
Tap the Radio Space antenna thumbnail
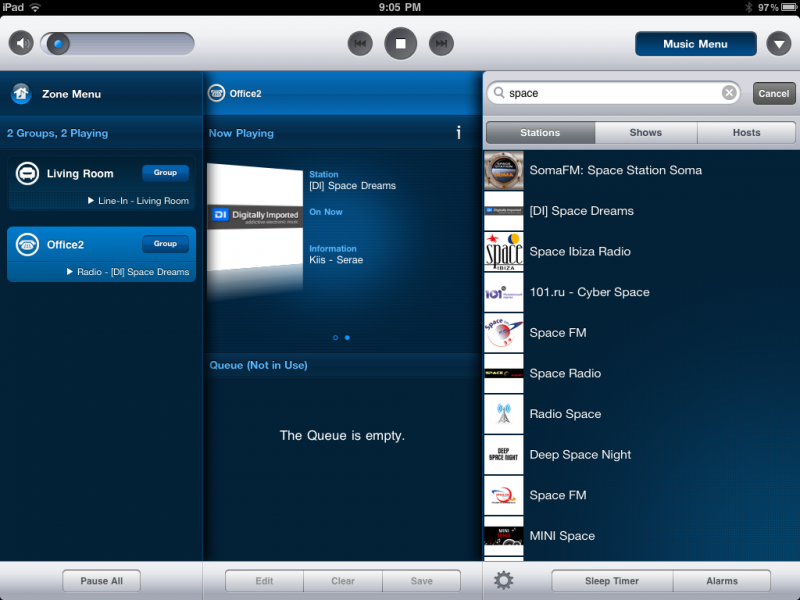504,414
